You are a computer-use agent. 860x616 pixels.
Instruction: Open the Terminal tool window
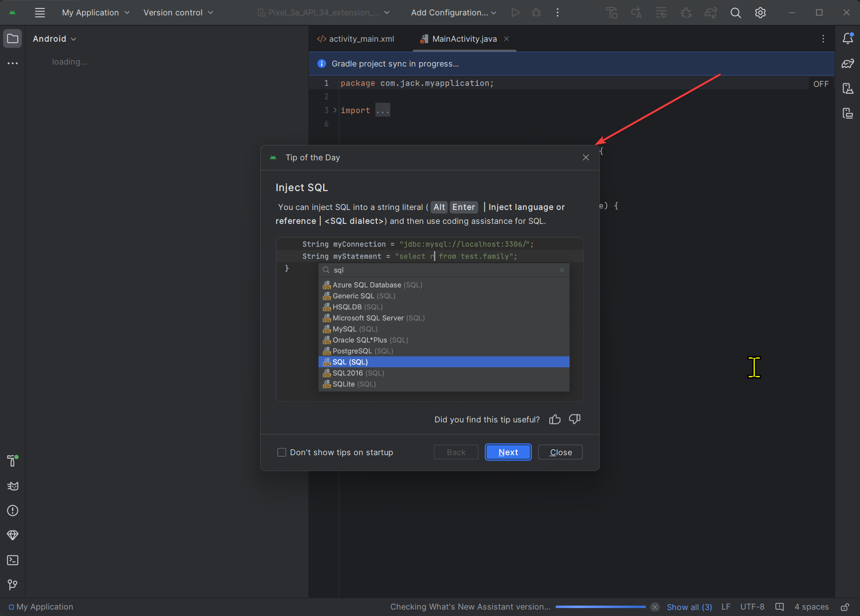coord(12,560)
